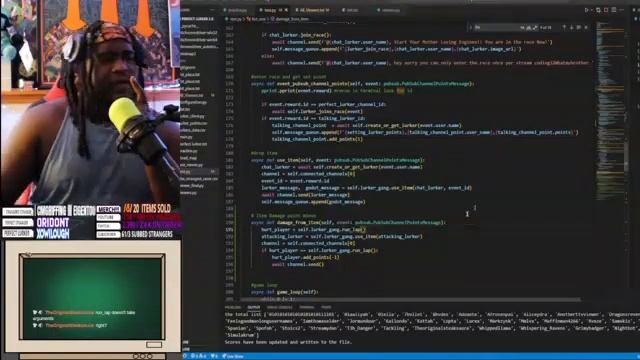
Task: Click the '61/3 SUBBED STRANGERS' goal text
Action: (147, 234)
